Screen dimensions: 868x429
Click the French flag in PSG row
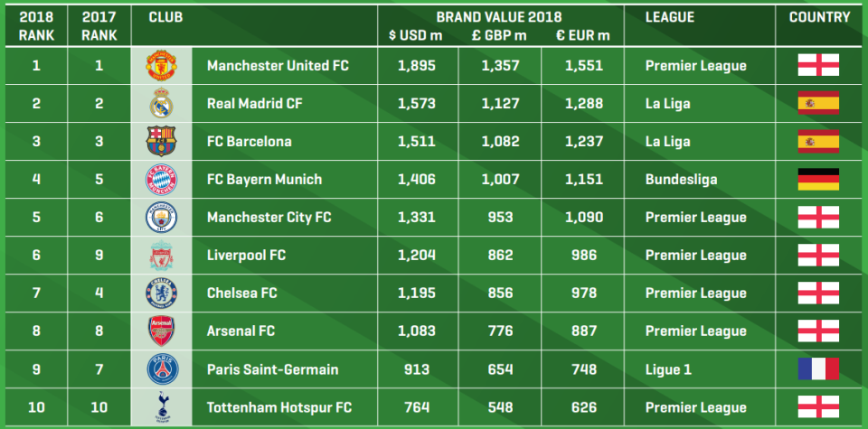818,369
